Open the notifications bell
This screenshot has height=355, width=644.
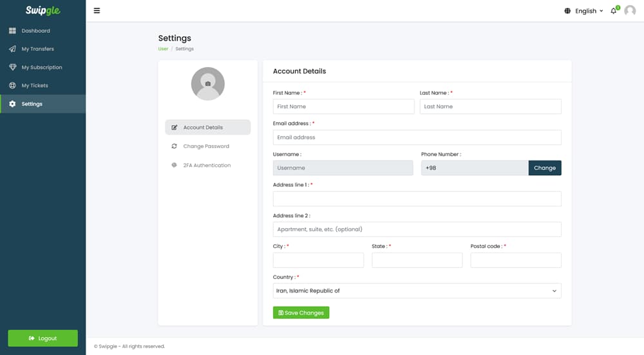(x=614, y=11)
